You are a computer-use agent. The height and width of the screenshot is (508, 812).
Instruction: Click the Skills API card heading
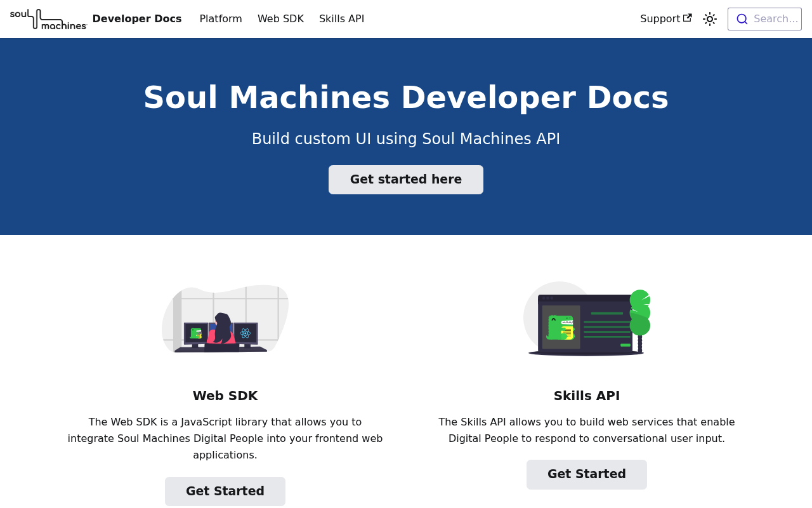point(587,396)
